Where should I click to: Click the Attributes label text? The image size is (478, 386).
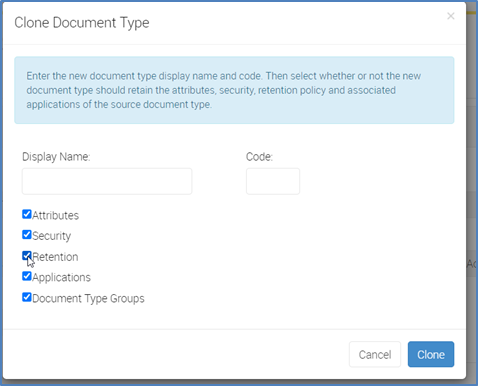pos(56,215)
